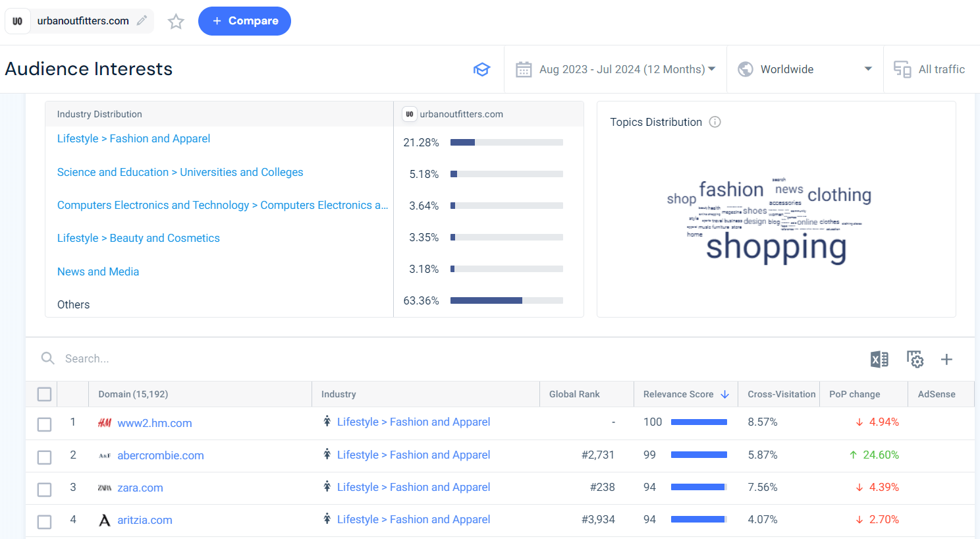
Task: Expand the Aug 2023 - Jul 2024 date dropdown
Action: click(x=712, y=69)
